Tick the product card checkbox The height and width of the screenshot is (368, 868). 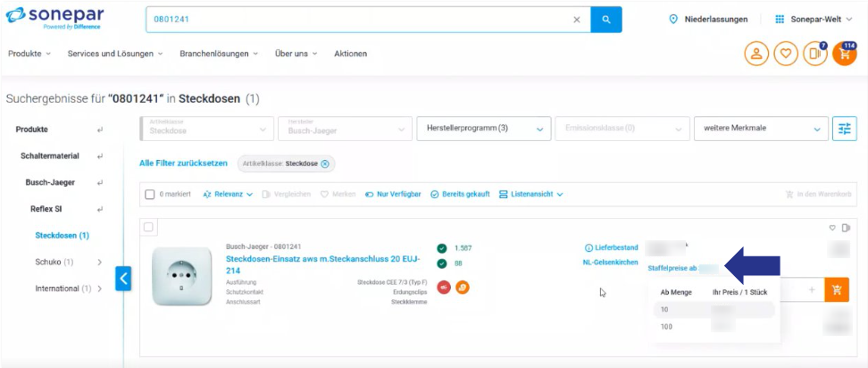(x=149, y=227)
